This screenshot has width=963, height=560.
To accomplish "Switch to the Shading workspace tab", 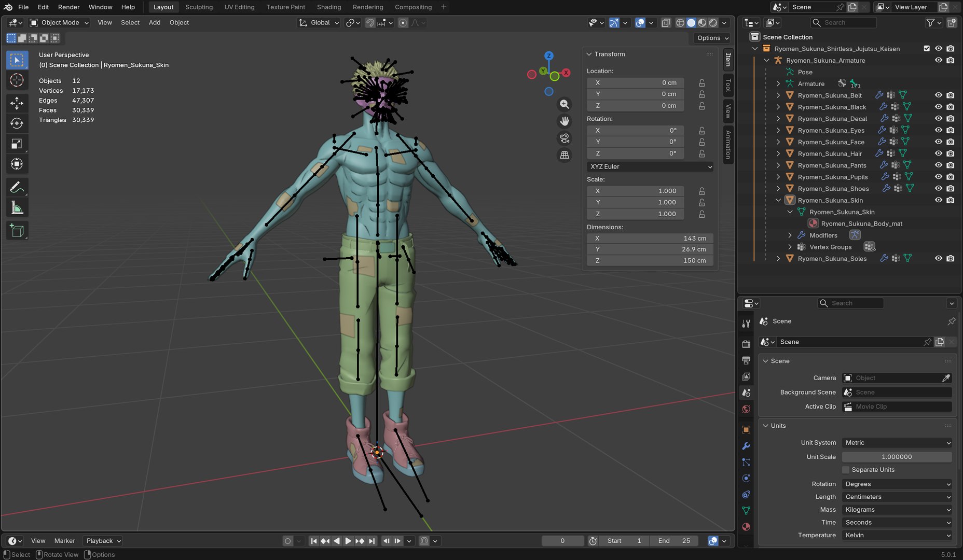I will 329,7.
